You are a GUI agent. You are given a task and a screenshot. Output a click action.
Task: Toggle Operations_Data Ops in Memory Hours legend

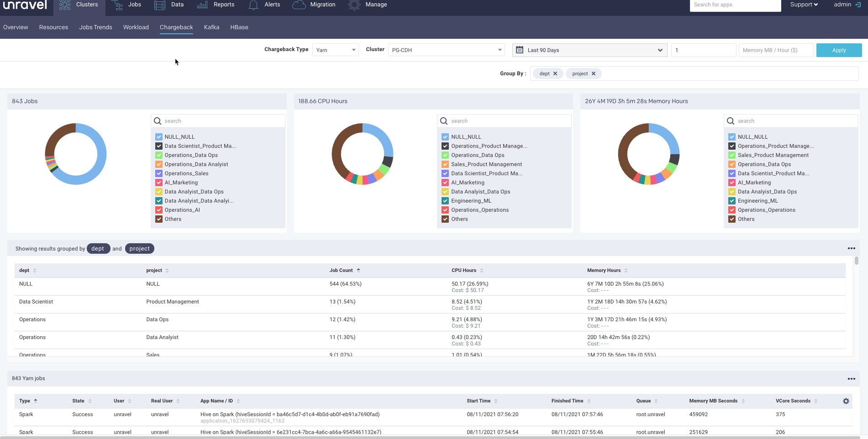tap(732, 164)
